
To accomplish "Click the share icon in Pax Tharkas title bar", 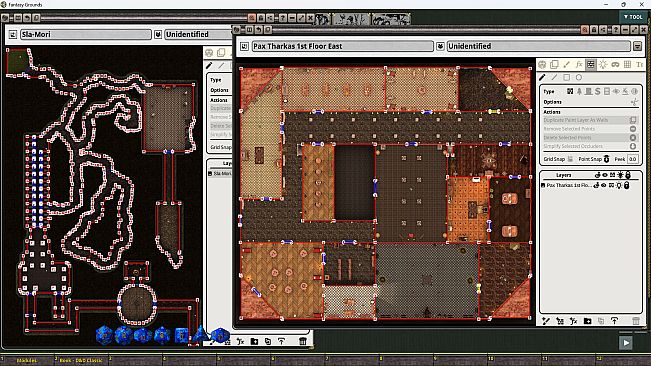I will click(604, 30).
